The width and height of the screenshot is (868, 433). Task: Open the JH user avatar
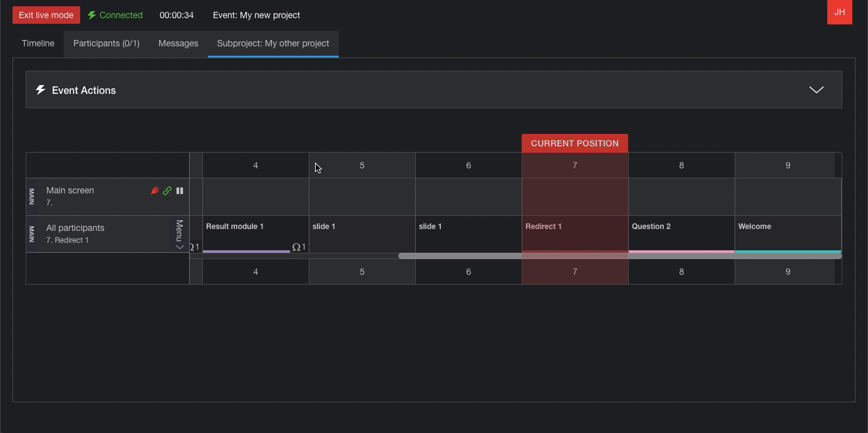839,13
